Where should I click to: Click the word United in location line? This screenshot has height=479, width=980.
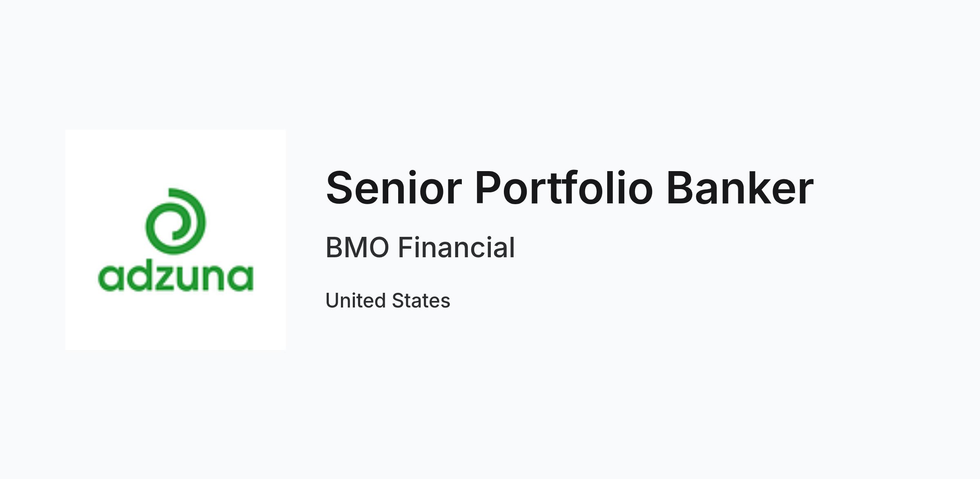(356, 301)
